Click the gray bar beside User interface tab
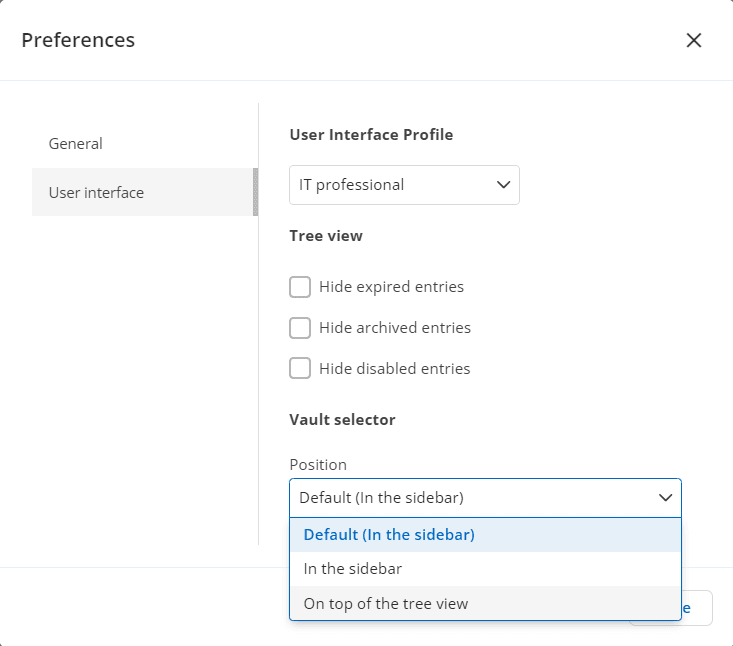 255,192
